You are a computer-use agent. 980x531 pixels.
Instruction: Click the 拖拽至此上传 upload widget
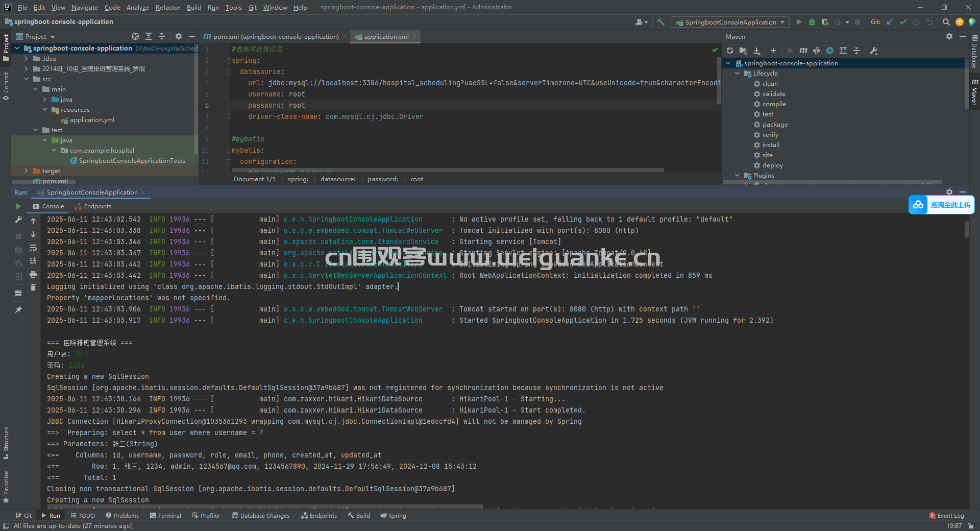click(941, 205)
